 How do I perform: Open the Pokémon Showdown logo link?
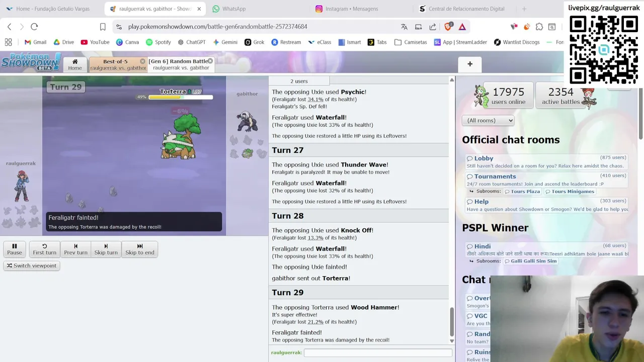(x=31, y=62)
